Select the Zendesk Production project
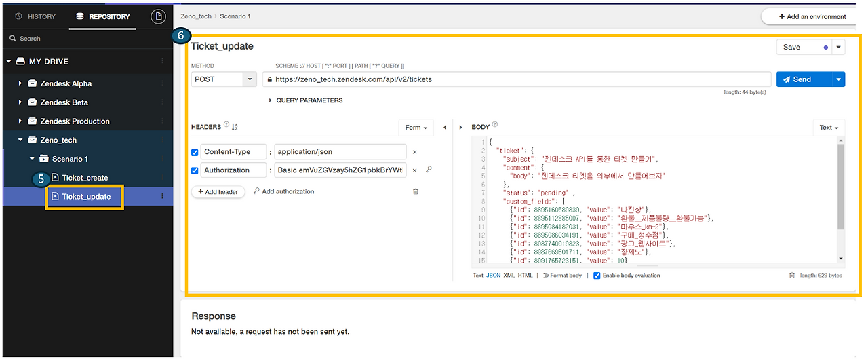This screenshot has width=868, height=359. pyautogui.click(x=75, y=121)
